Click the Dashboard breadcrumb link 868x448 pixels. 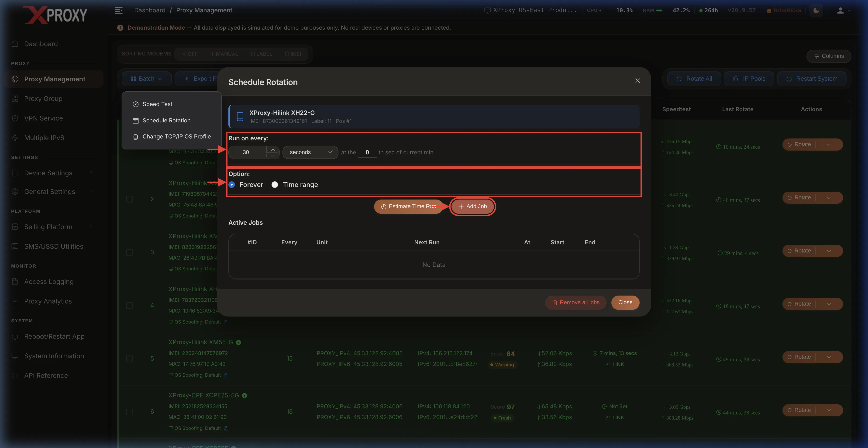(150, 10)
